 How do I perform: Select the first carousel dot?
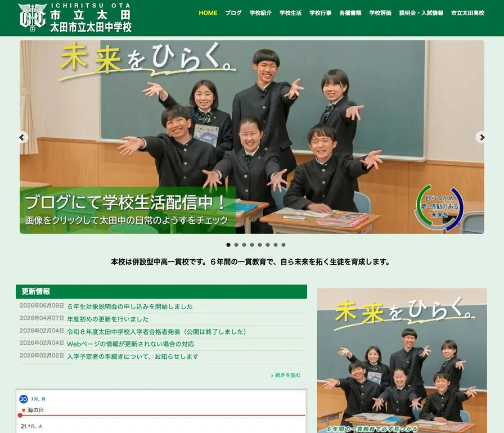pyautogui.click(x=228, y=245)
